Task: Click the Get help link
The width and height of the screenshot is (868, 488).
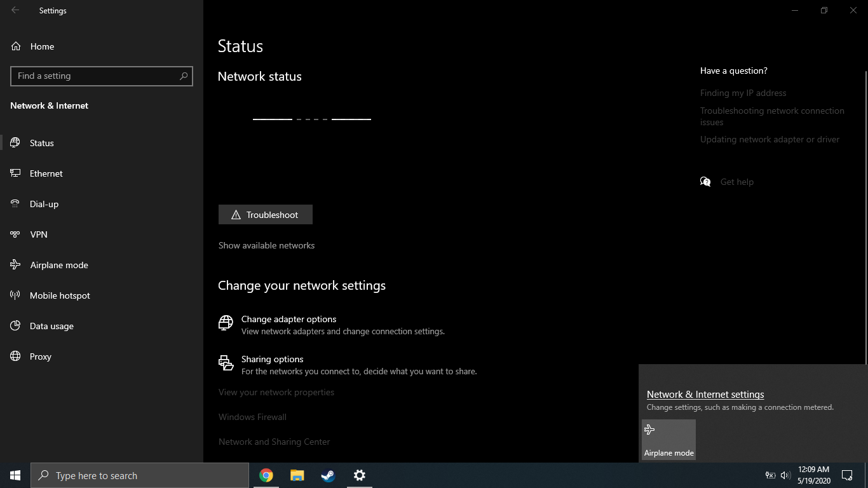Action: click(736, 182)
